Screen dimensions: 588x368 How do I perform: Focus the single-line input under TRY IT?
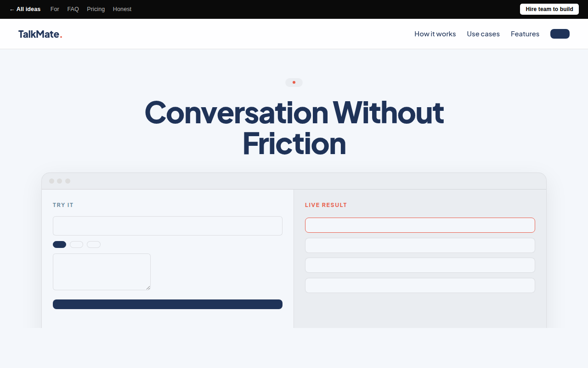168,226
